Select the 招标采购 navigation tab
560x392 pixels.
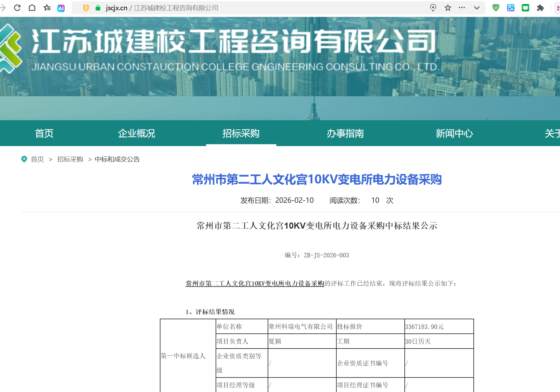tap(241, 133)
